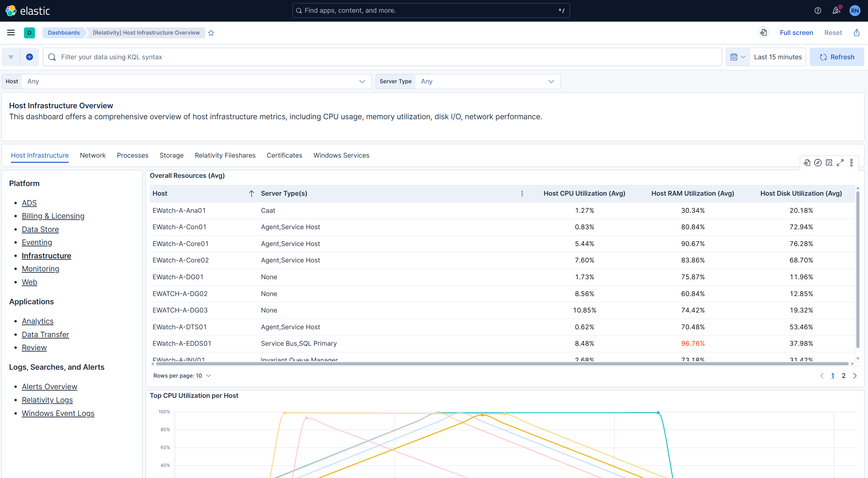This screenshot has width=868, height=478.
Task: Open the Alerts Overview link
Action: (50, 387)
